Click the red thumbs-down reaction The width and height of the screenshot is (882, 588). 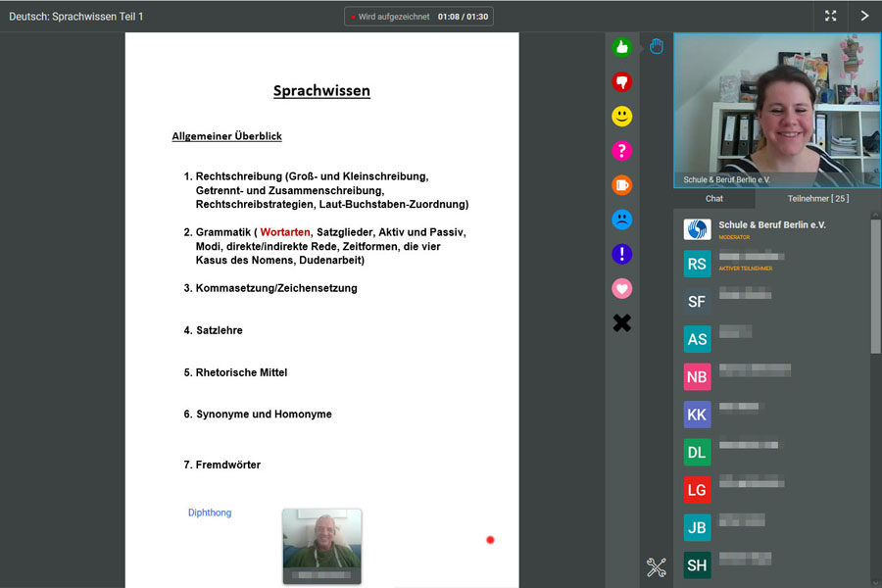point(621,82)
